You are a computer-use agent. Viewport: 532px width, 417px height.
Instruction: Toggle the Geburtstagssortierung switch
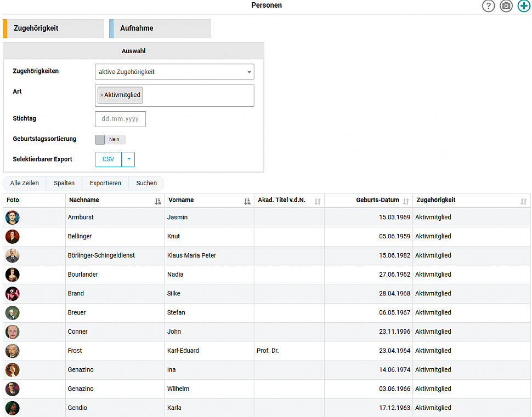click(x=110, y=140)
